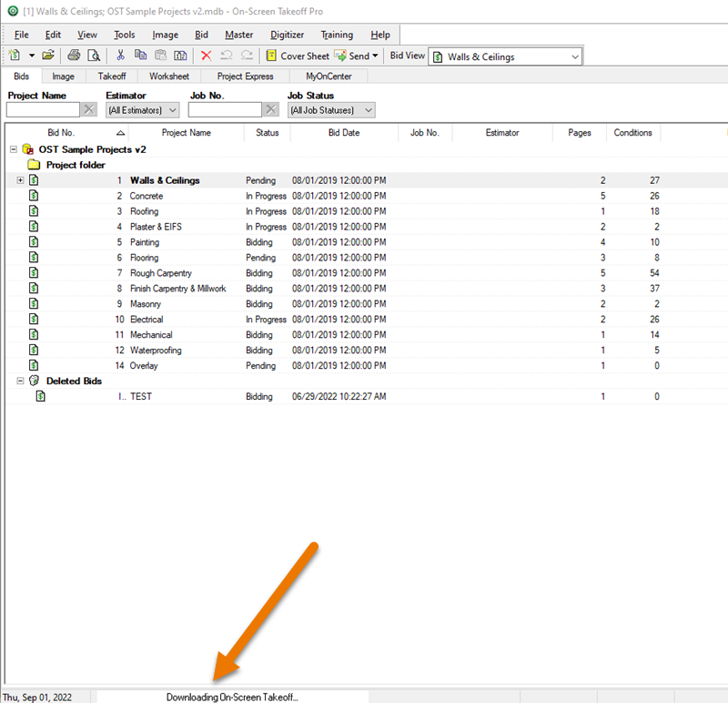Viewport: 728px width, 703px height.
Task: Select the Plaster & EIFS bid row
Action: 367,227
